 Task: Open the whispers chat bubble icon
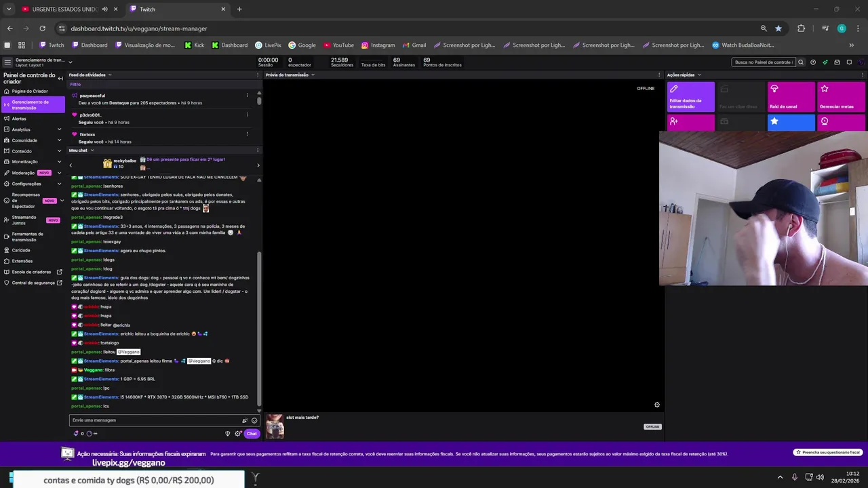pyautogui.click(x=849, y=62)
